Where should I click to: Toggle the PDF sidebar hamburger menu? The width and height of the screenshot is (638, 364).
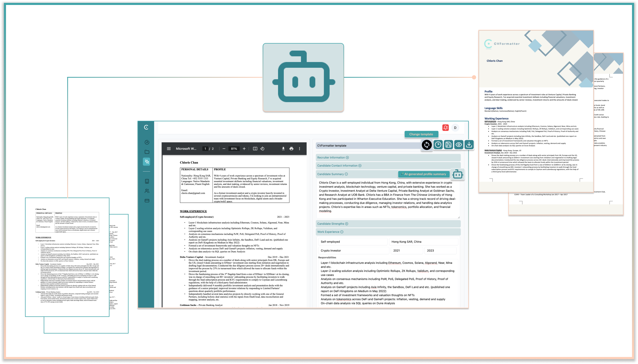coord(169,149)
